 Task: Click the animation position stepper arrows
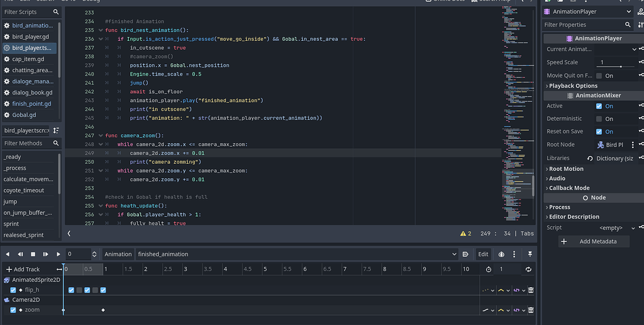click(x=94, y=254)
